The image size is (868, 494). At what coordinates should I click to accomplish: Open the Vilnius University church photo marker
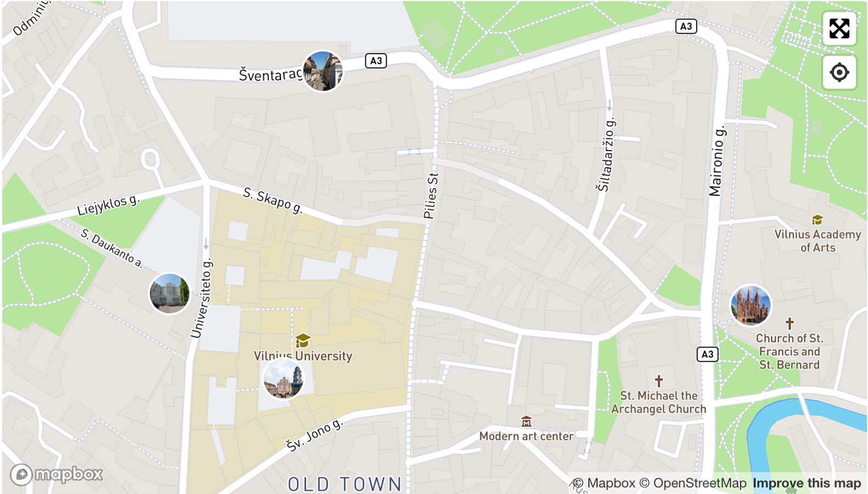coord(283,379)
